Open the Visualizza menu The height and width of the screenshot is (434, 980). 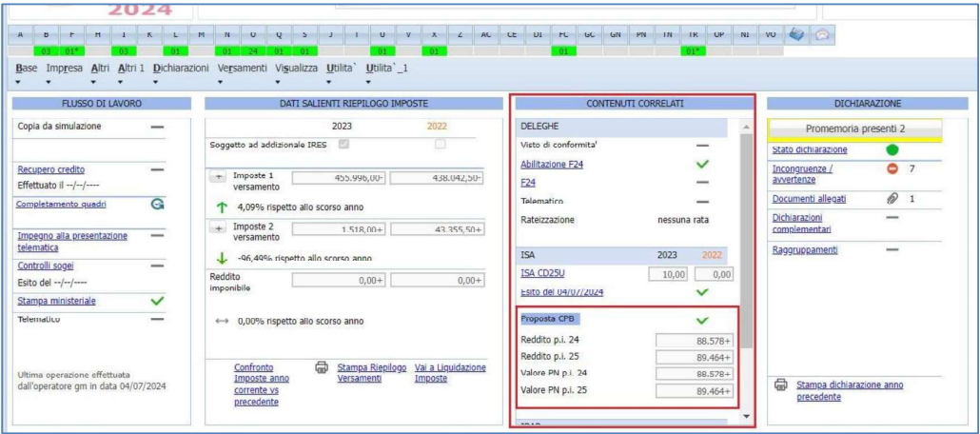coord(296,68)
